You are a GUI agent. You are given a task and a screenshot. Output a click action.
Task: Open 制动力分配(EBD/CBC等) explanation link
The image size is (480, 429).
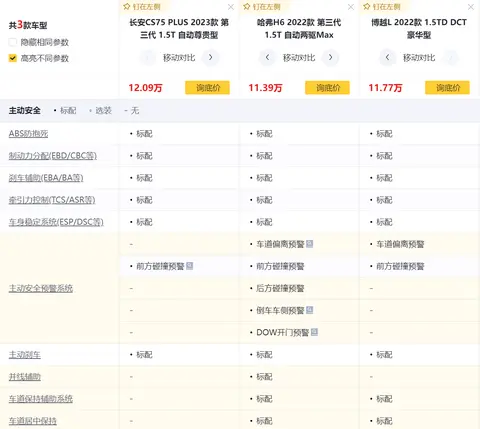coord(53,156)
